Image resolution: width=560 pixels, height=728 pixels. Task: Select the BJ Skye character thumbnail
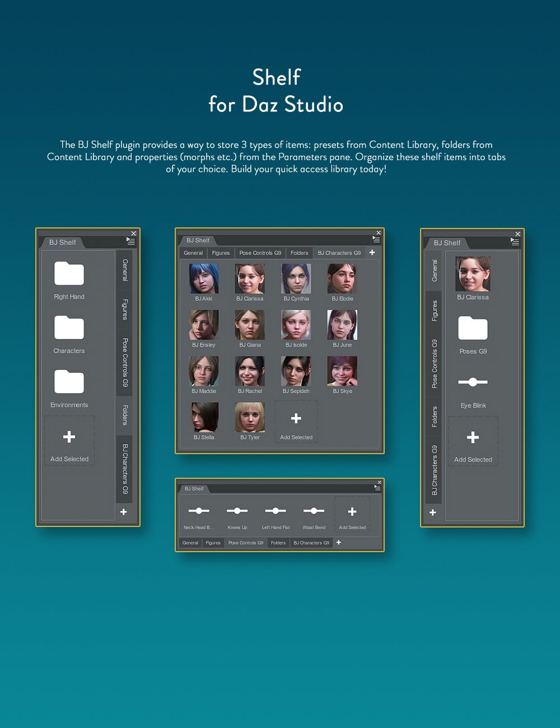click(x=342, y=371)
